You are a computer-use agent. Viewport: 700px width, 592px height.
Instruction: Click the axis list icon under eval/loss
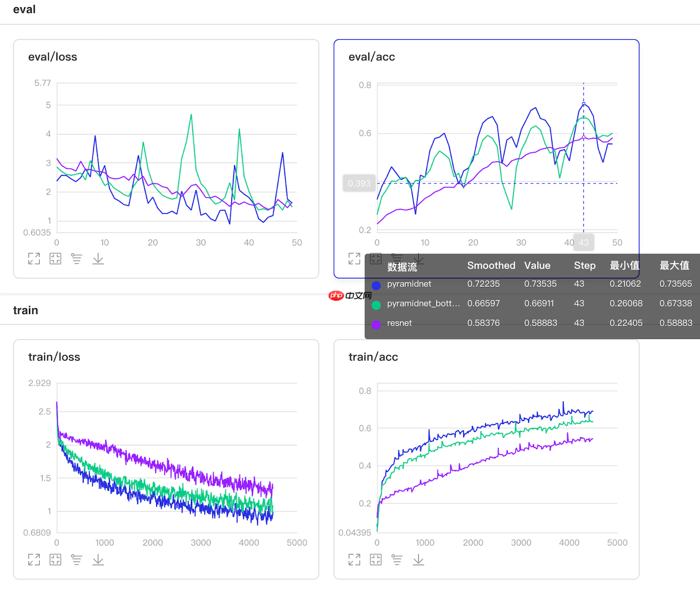pyautogui.click(x=77, y=259)
